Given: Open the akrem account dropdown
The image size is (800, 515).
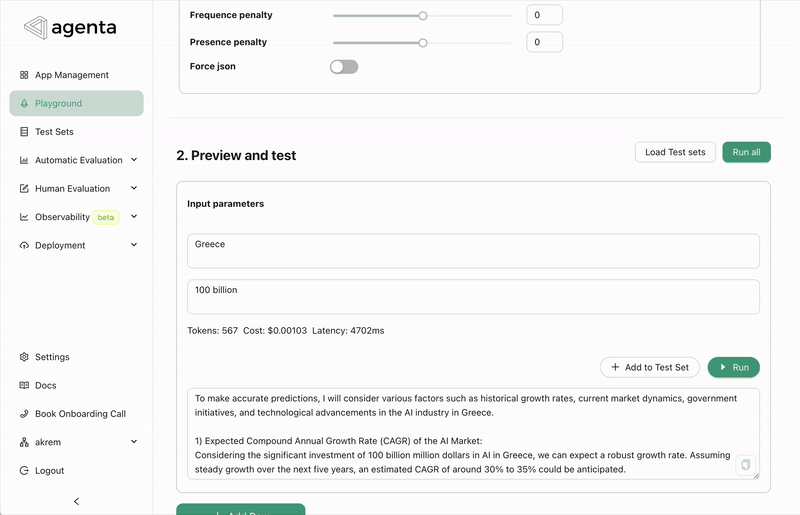Looking at the screenshot, I should 134,442.
